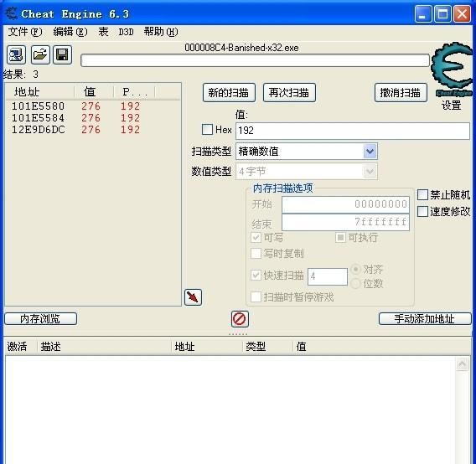Toggle the 禁止随机 checkbox
Screen dimensions: 476x464
(422, 195)
